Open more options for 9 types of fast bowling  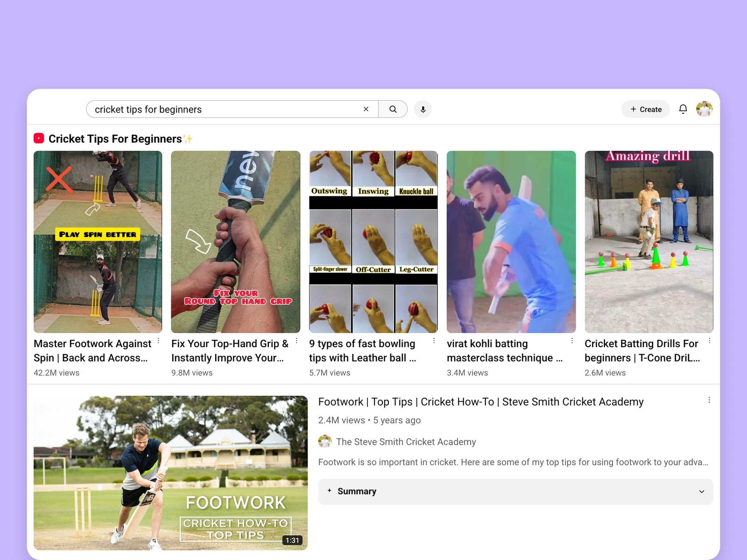tap(434, 341)
